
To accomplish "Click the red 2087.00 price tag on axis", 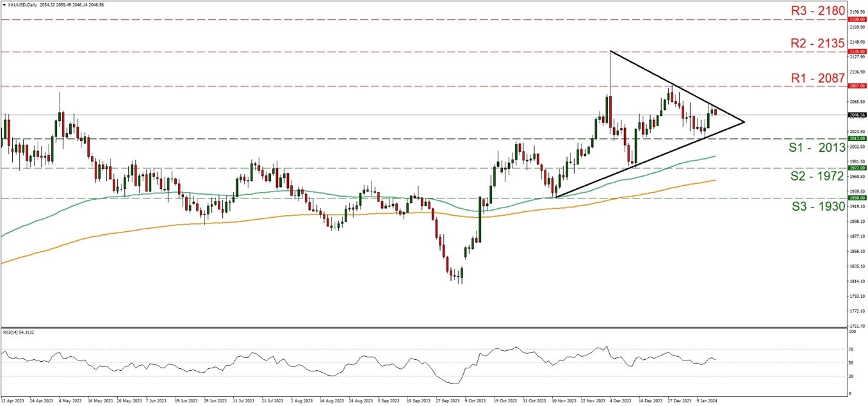I will pyautogui.click(x=857, y=86).
